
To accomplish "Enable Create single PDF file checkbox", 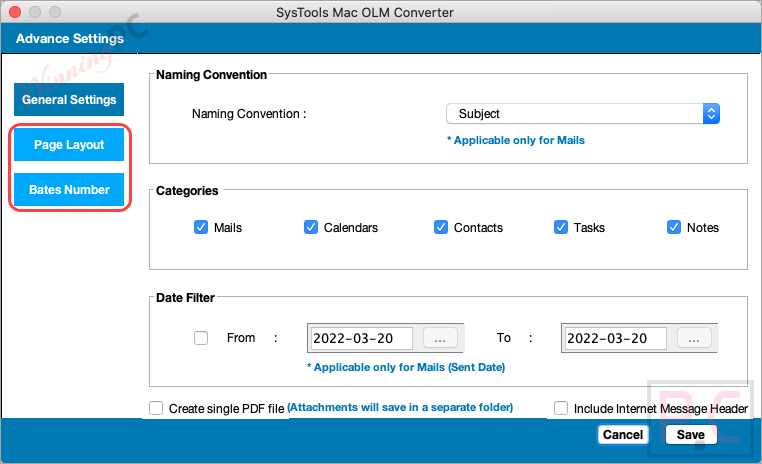I will (x=156, y=408).
